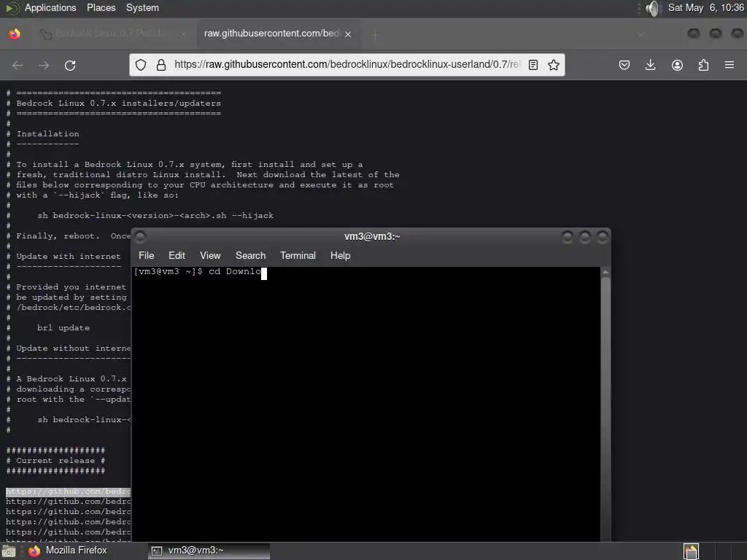Go forward in Firefox history
Screen dimensions: 747x560
(44, 65)
